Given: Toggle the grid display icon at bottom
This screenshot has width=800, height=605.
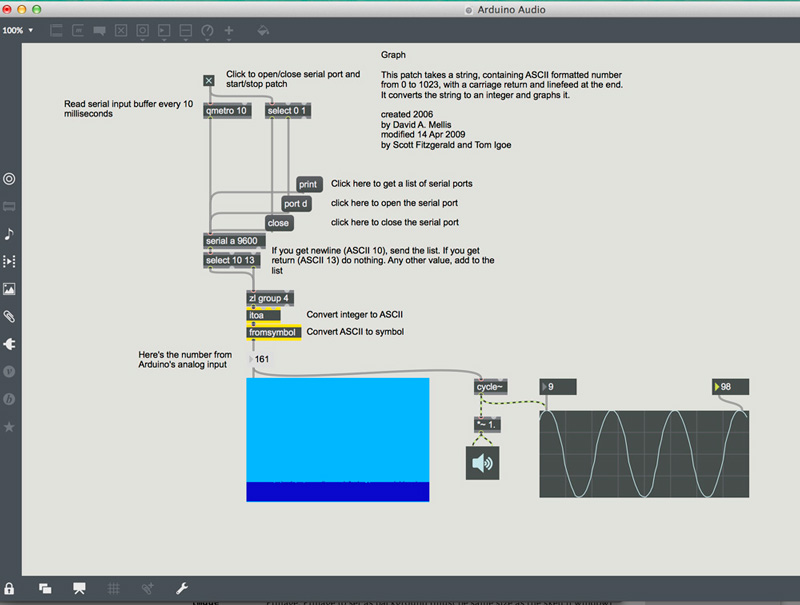Looking at the screenshot, I should pyautogui.click(x=113, y=589).
